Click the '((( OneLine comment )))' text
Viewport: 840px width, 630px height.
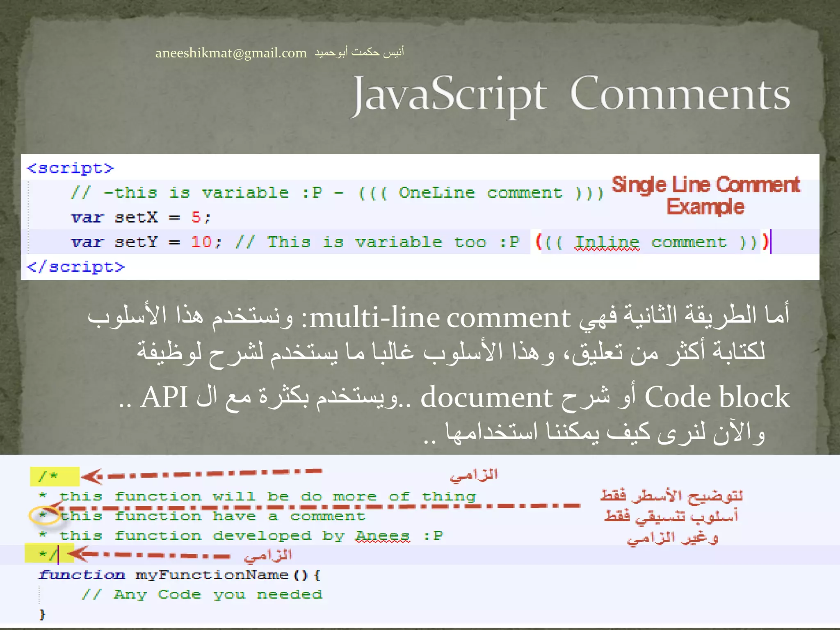tap(481, 192)
